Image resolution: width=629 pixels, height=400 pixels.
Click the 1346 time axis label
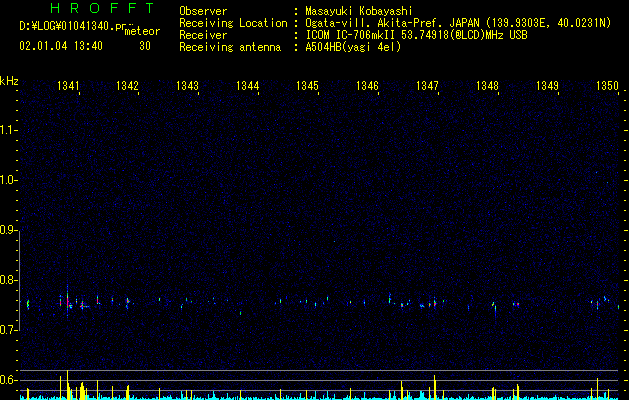coord(367,85)
